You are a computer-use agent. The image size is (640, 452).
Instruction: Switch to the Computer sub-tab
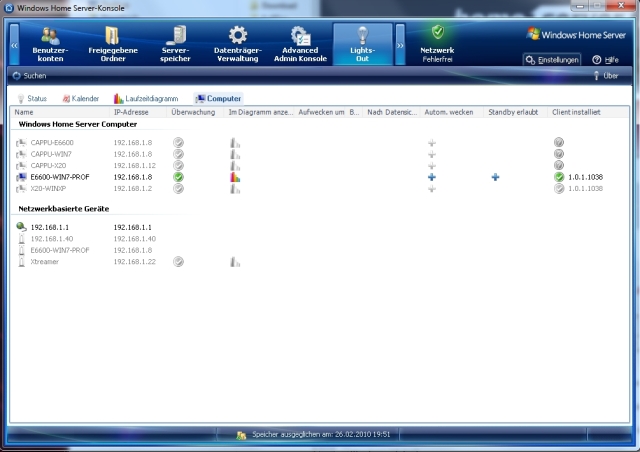click(218, 98)
